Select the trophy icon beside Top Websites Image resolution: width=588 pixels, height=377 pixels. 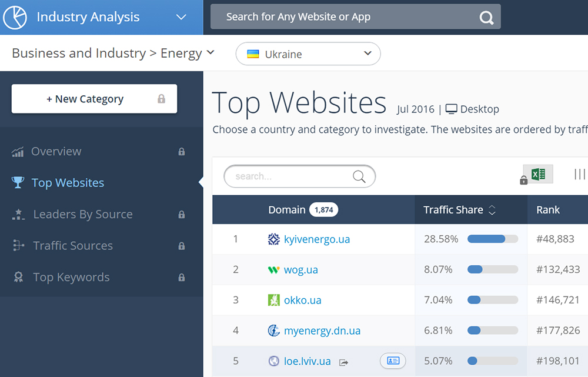point(18,183)
